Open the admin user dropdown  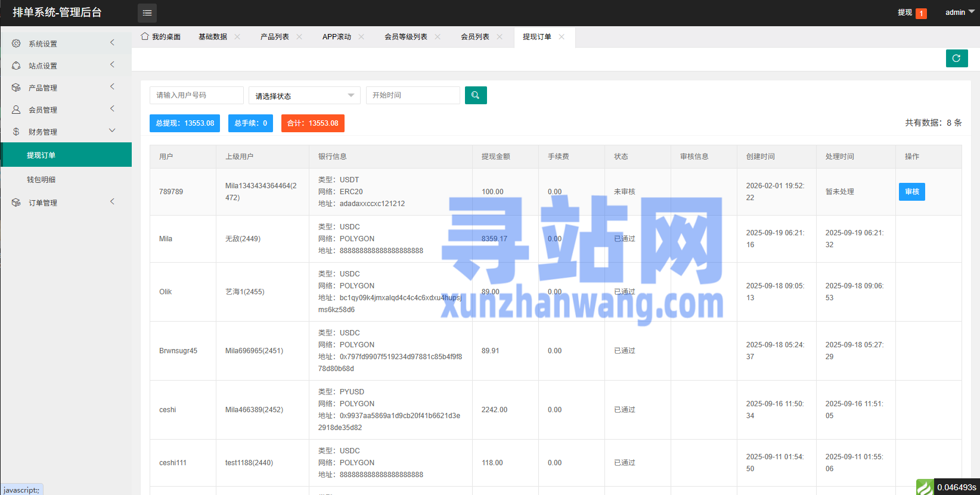pos(959,13)
